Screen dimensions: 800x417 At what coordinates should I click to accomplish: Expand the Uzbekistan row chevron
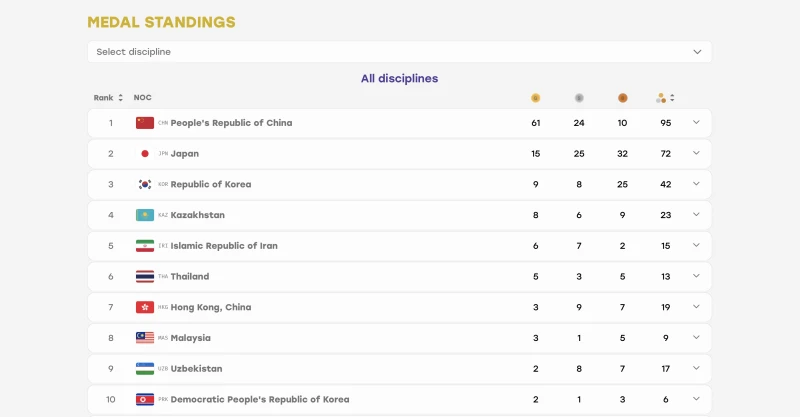[696, 368]
